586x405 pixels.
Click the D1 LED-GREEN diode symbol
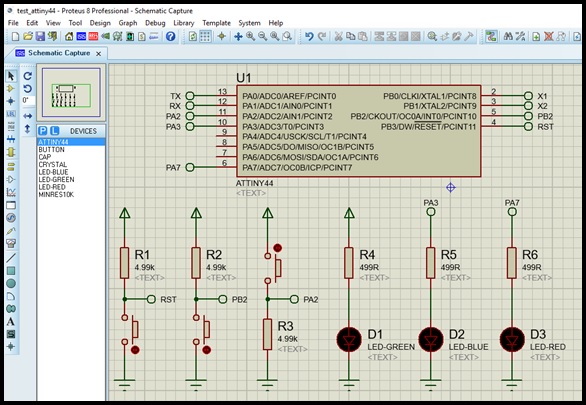pos(349,339)
